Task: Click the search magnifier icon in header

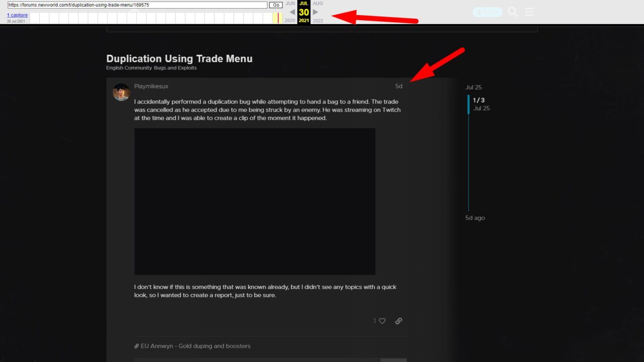Action: (513, 12)
